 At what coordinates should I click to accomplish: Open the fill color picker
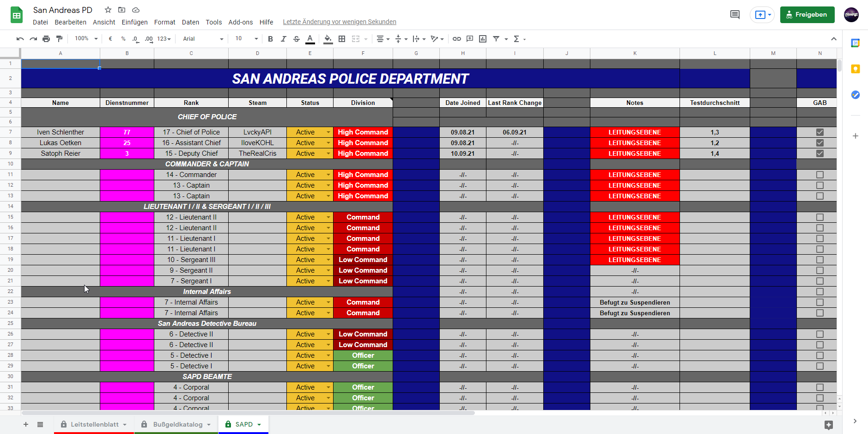pos(328,39)
